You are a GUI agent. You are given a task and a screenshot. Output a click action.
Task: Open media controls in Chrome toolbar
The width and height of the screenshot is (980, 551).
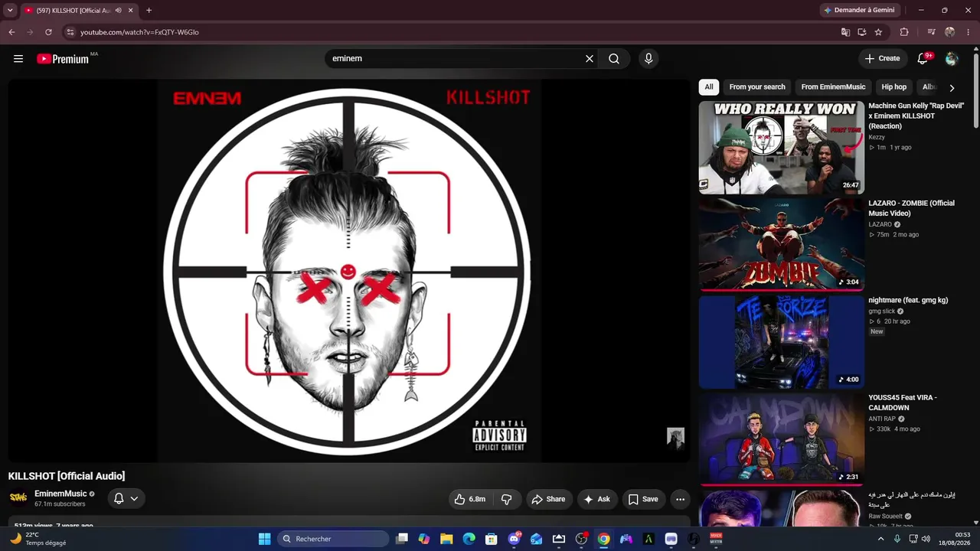(x=931, y=32)
